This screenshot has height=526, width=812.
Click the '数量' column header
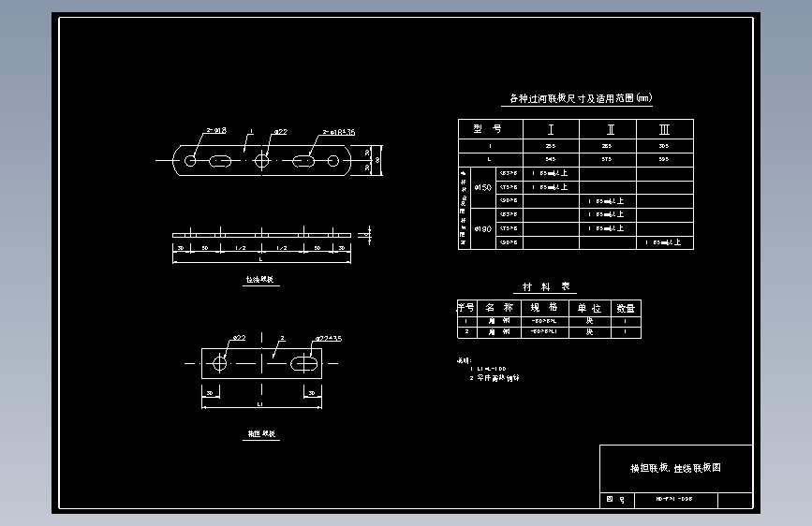626,308
